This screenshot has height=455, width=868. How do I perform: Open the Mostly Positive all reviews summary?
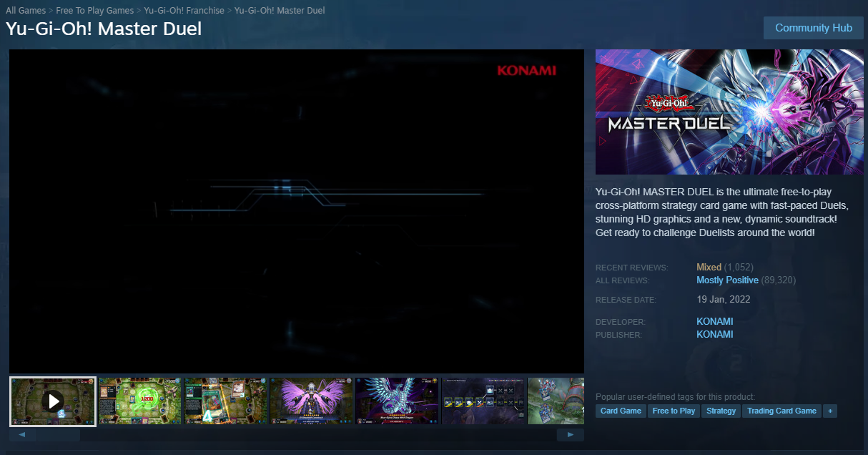727,280
